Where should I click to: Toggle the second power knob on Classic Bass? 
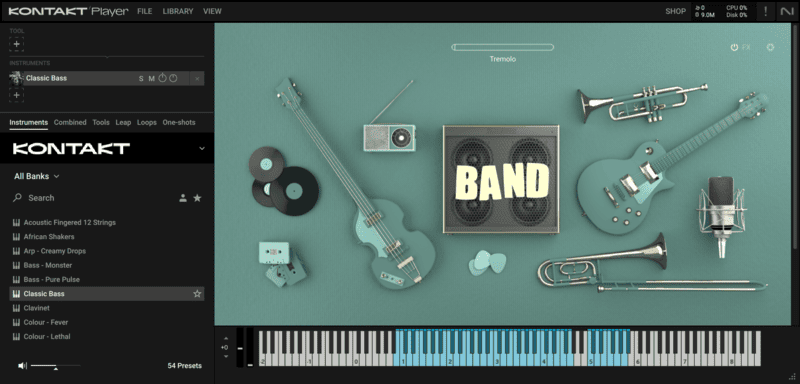[173, 78]
